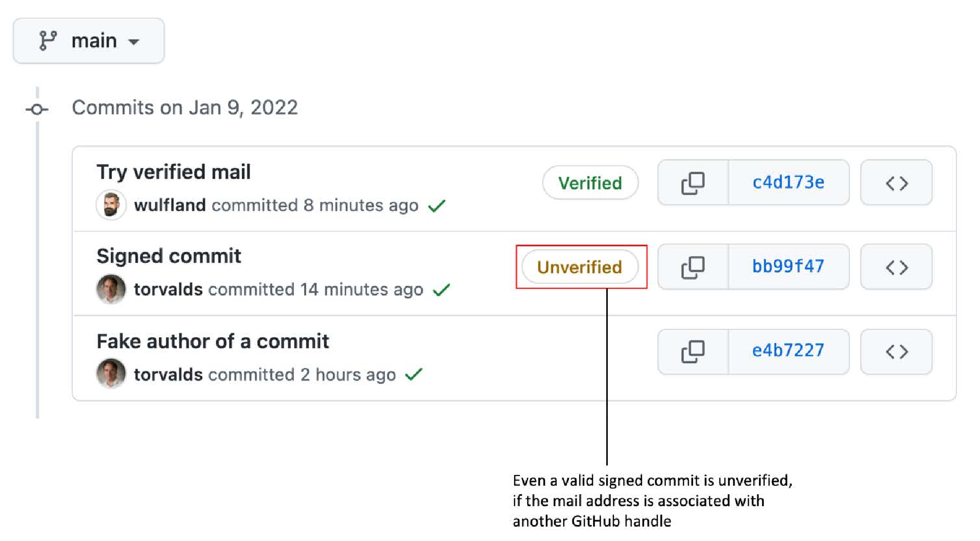Click torvalds username on Signed commit
This screenshot has height=541, width=980.
point(168,289)
